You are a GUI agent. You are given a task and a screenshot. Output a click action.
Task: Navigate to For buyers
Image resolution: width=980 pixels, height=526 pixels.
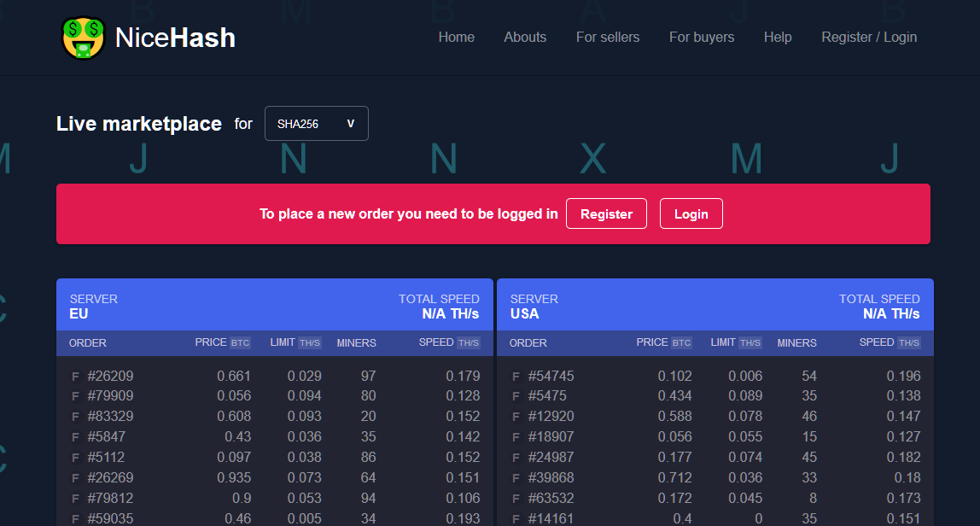tap(702, 38)
